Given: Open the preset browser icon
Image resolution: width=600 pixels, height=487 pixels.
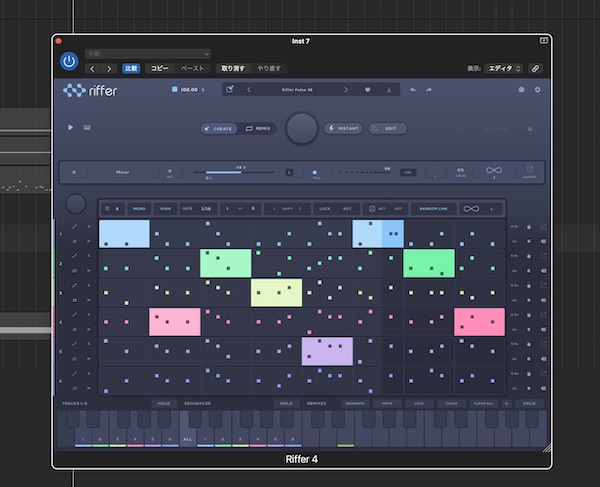Looking at the screenshot, I should click(230, 90).
